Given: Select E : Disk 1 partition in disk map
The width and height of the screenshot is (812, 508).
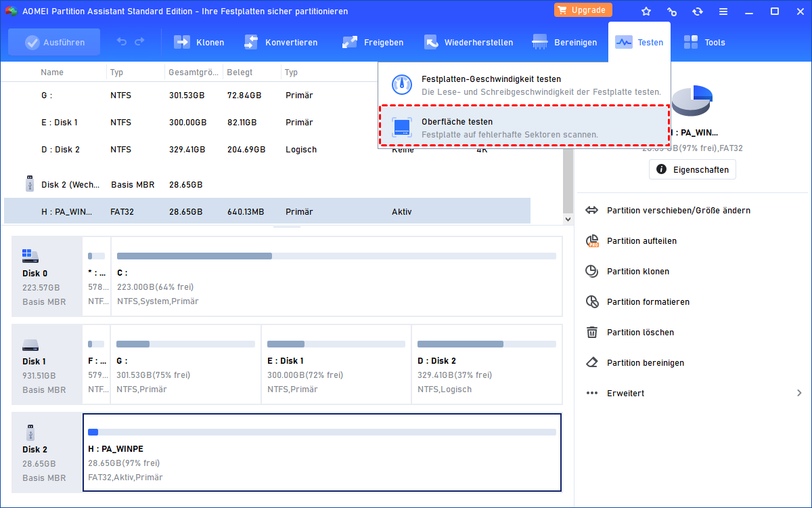Looking at the screenshot, I should click(x=337, y=364).
